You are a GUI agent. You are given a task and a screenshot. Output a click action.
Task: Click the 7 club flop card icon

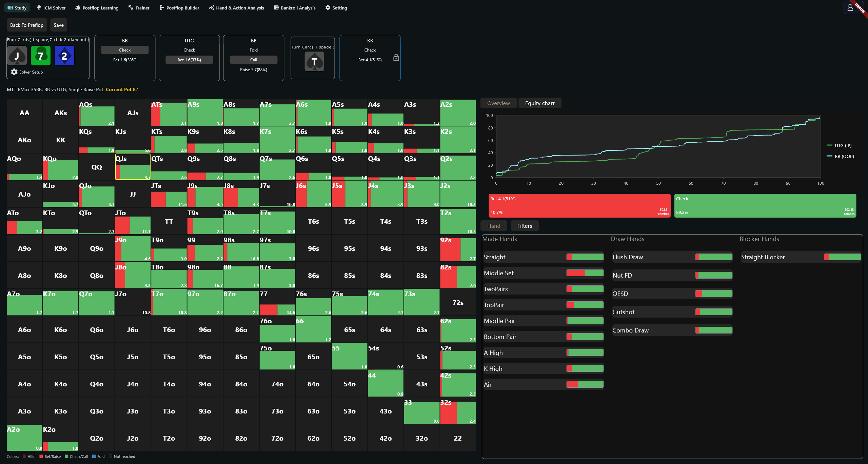click(x=41, y=56)
